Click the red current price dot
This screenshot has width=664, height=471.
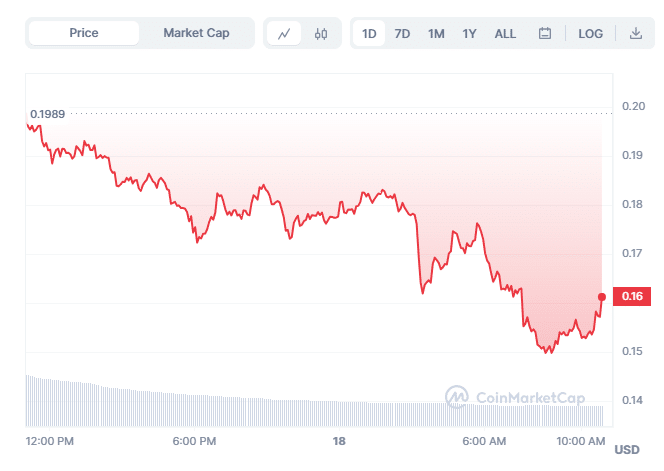coord(602,297)
